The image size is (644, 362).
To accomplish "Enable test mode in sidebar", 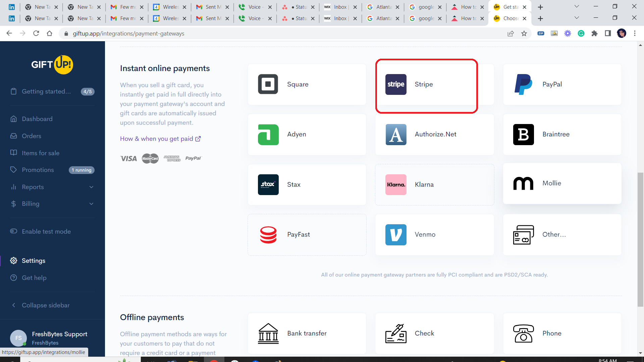I will point(46,232).
